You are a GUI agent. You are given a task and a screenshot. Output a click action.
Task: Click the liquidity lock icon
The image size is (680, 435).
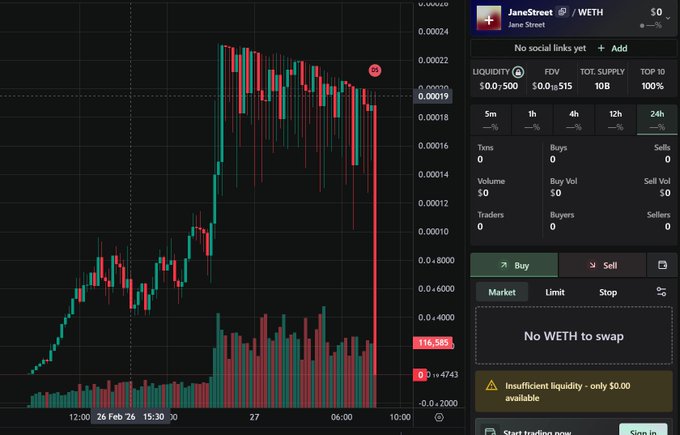click(x=518, y=72)
